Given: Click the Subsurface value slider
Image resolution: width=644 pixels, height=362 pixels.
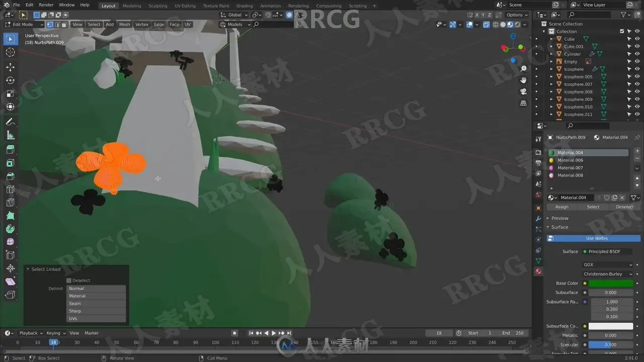Looking at the screenshot, I should click(611, 293).
